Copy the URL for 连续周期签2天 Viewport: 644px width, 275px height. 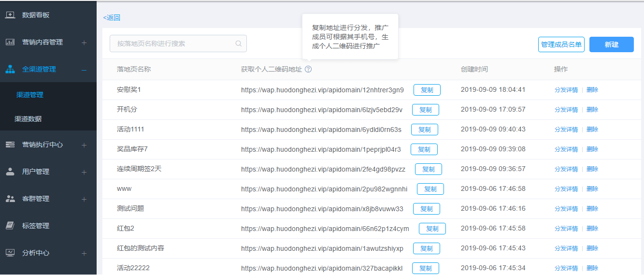click(429, 169)
